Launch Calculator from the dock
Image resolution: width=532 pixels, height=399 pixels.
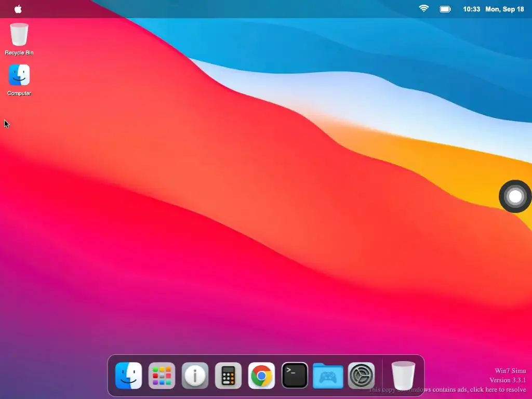228,376
